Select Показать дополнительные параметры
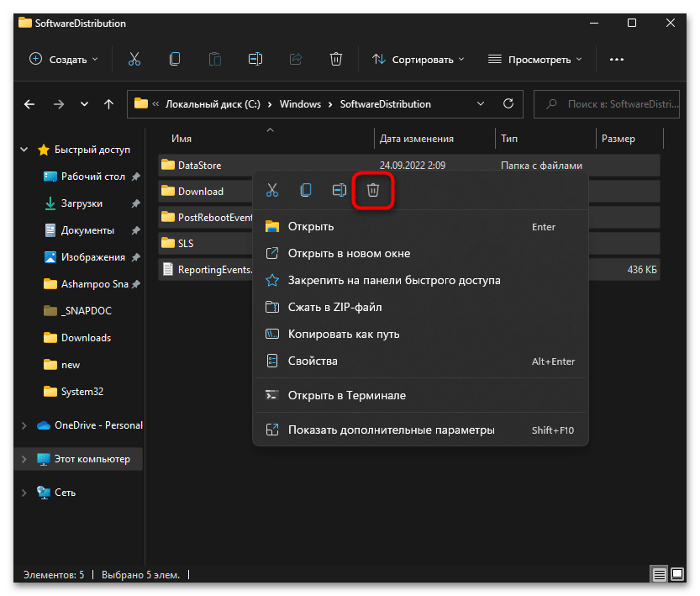The image size is (700, 596). point(391,430)
